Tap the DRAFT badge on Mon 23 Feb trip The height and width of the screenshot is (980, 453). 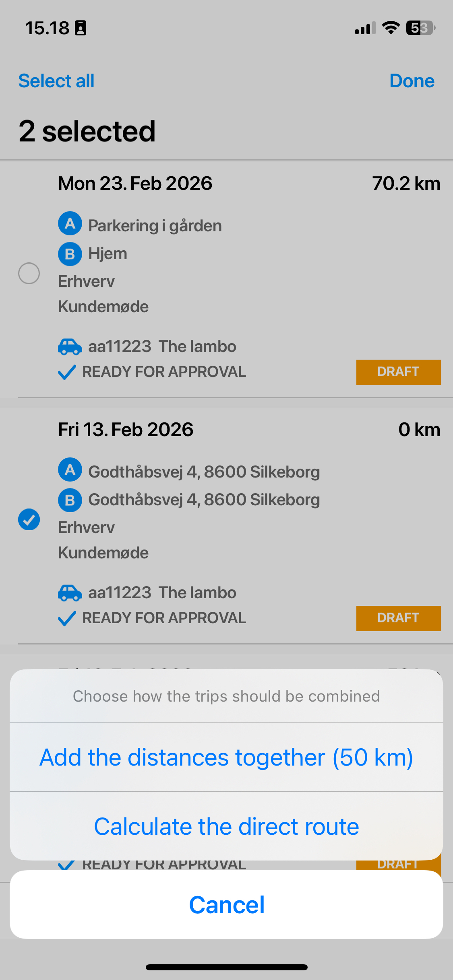click(x=398, y=372)
